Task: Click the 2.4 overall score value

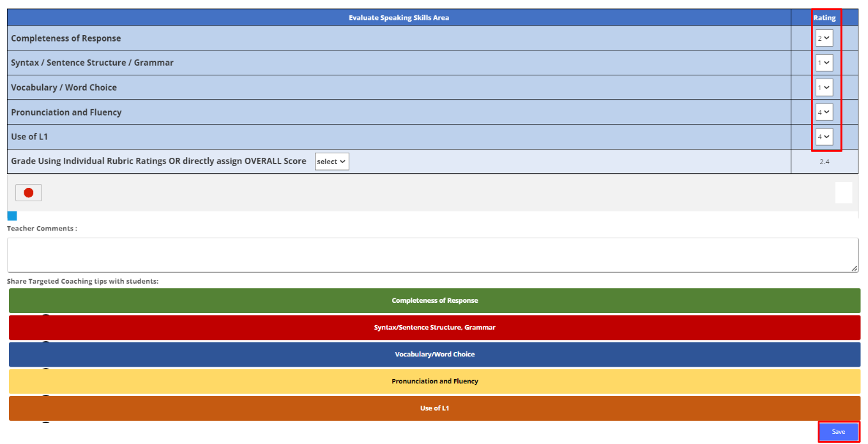Action: (824, 162)
